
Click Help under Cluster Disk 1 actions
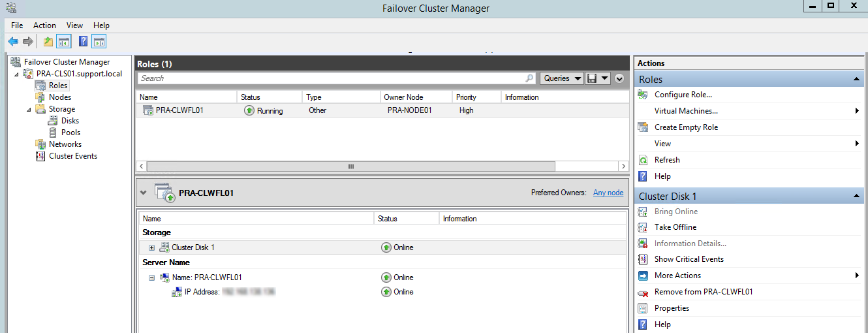pyautogui.click(x=662, y=325)
